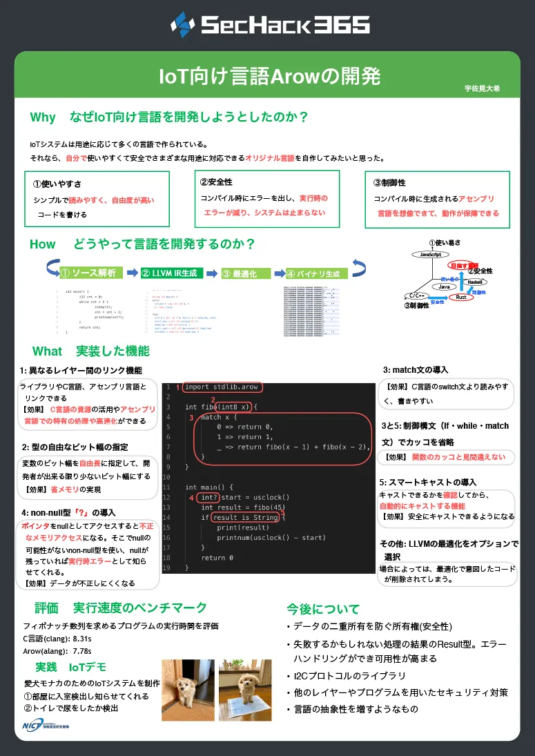Click the heading 4: non-null型「?」の導入

click(68, 512)
